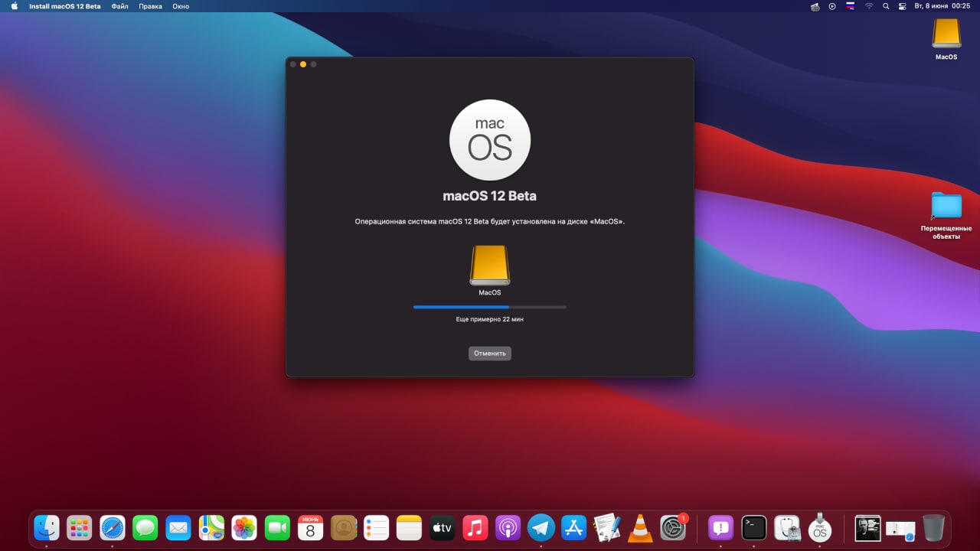Open Podcasts from the dock
Image resolution: width=980 pixels, height=551 pixels.
[508, 527]
